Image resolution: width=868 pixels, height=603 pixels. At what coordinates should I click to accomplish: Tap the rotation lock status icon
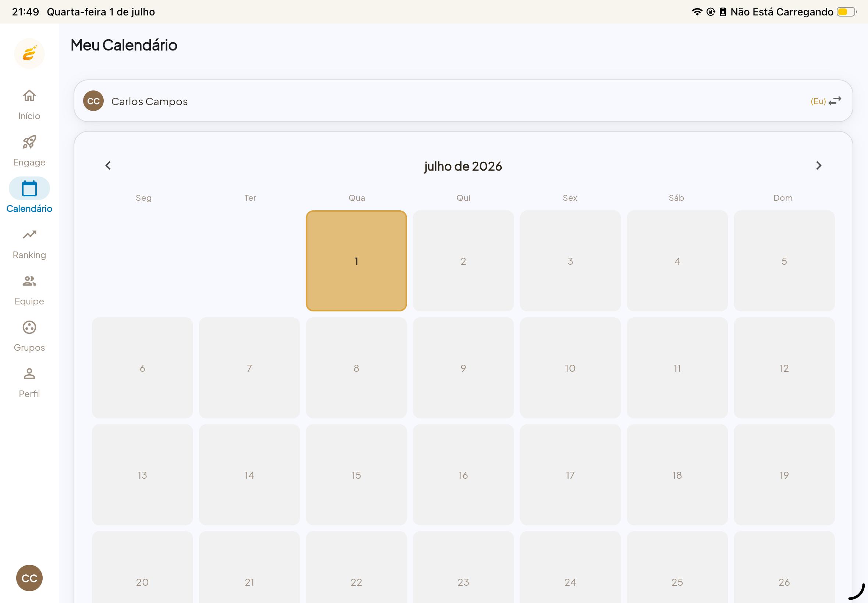[711, 12]
